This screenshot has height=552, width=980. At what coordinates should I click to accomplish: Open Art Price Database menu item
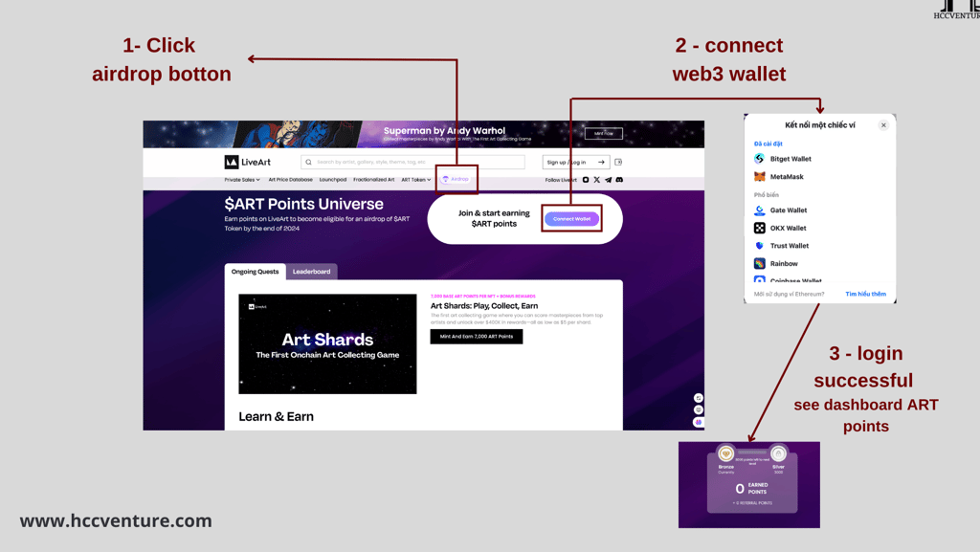point(291,180)
